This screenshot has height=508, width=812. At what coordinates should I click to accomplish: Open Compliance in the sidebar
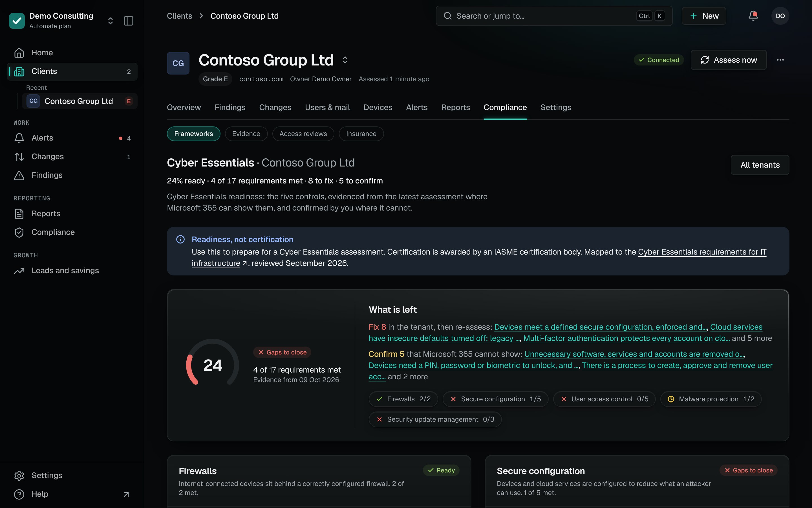point(72,232)
